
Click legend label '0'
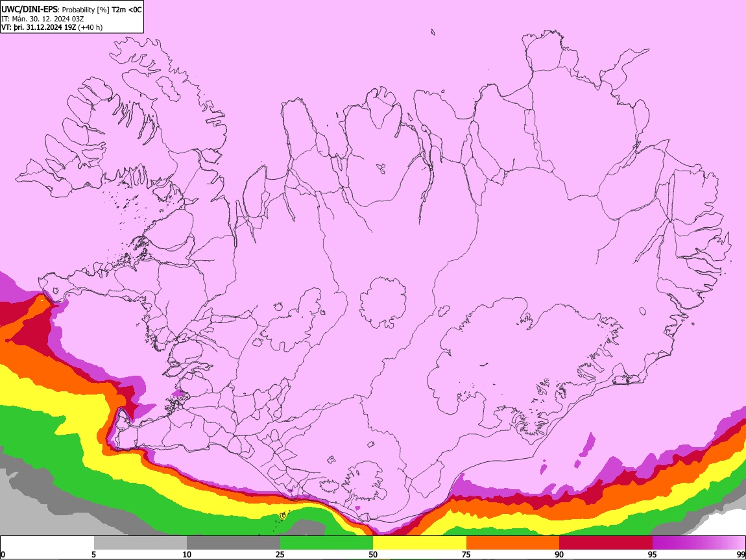click(x=3, y=554)
